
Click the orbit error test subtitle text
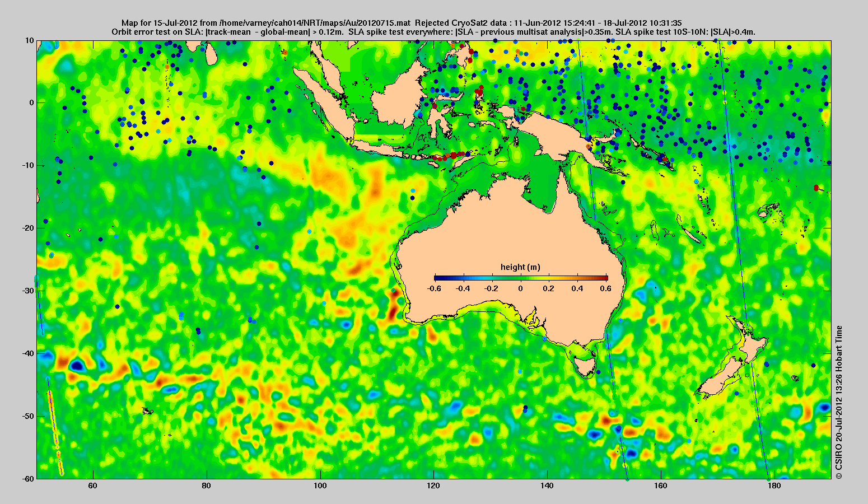pos(434,32)
